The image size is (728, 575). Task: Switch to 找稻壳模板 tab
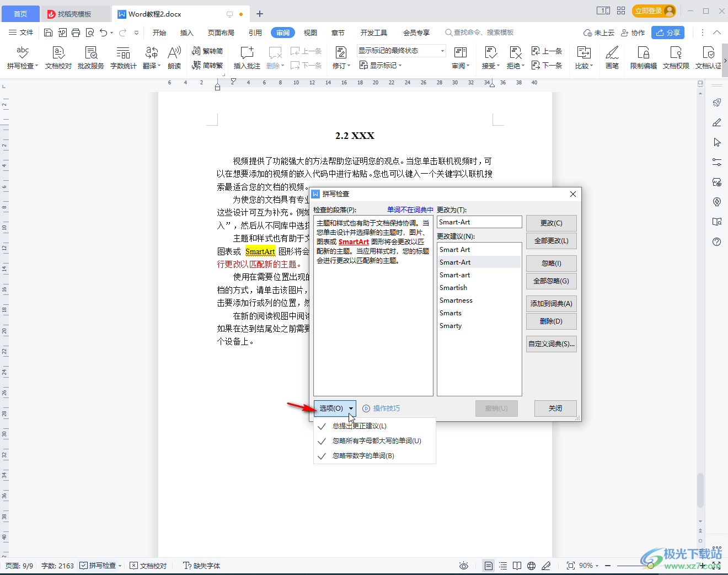(75, 14)
